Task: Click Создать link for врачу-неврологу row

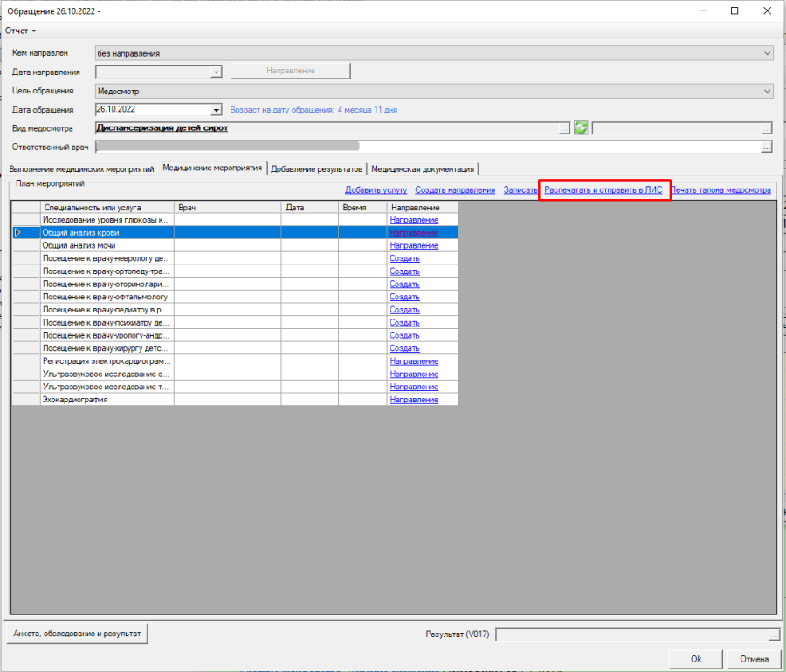Action: click(404, 258)
